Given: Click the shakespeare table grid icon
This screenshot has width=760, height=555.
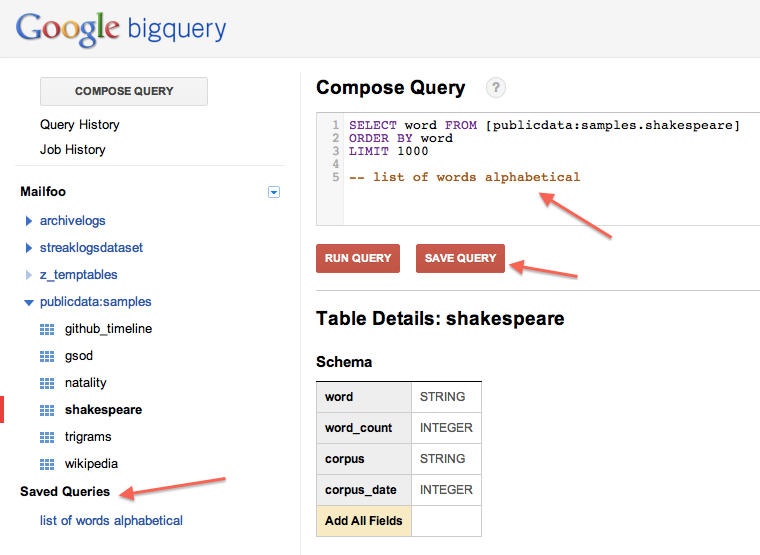Looking at the screenshot, I should [46, 410].
